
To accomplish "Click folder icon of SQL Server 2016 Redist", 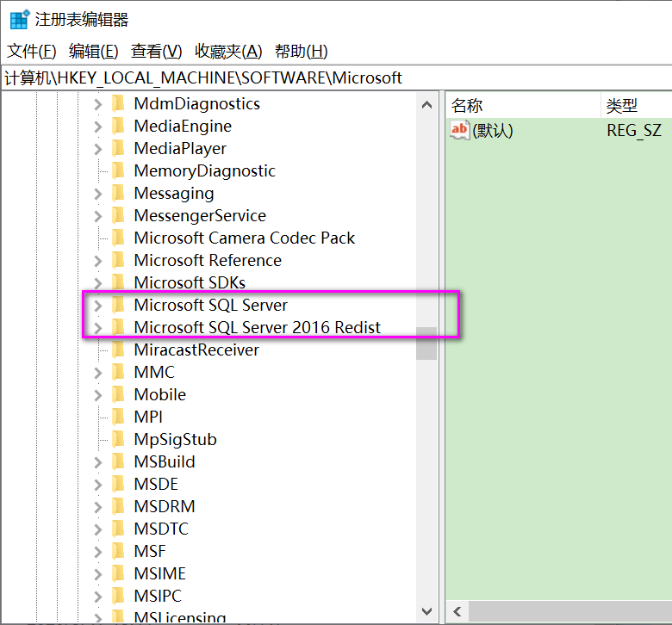I will pyautogui.click(x=118, y=327).
